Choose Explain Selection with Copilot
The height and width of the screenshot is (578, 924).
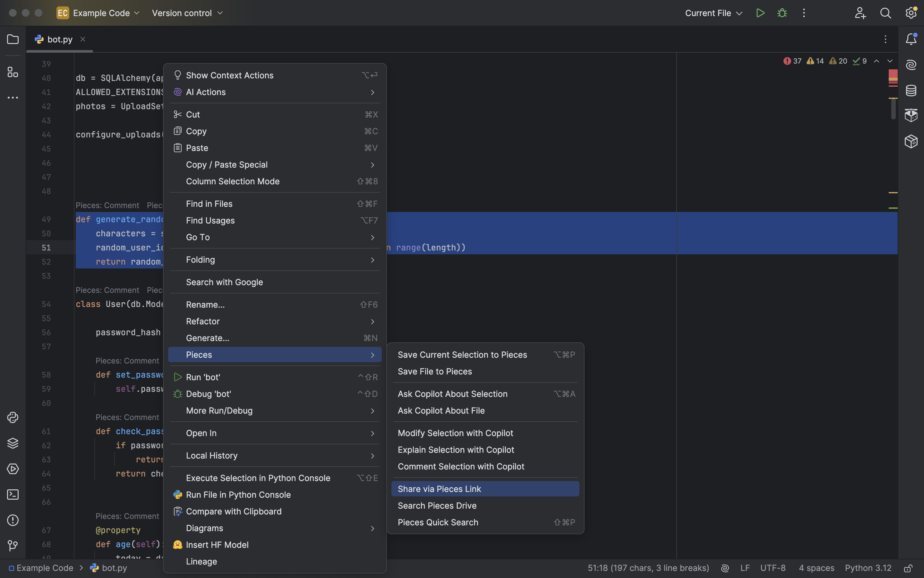point(485,450)
